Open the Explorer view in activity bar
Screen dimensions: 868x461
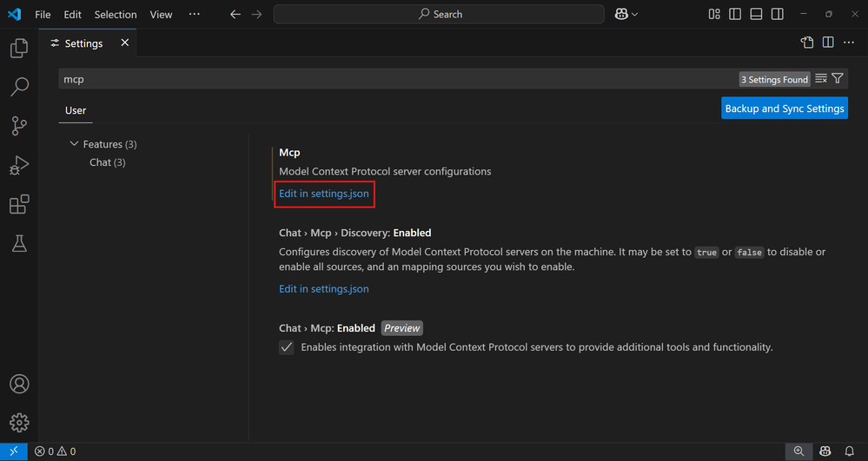coord(19,48)
